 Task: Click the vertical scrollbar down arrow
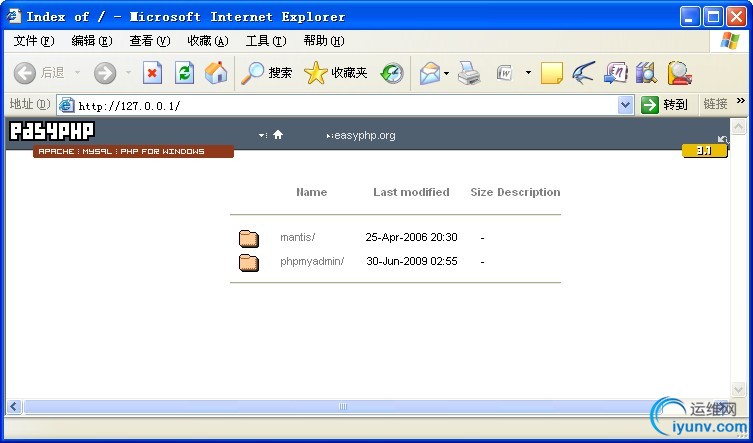click(x=738, y=389)
